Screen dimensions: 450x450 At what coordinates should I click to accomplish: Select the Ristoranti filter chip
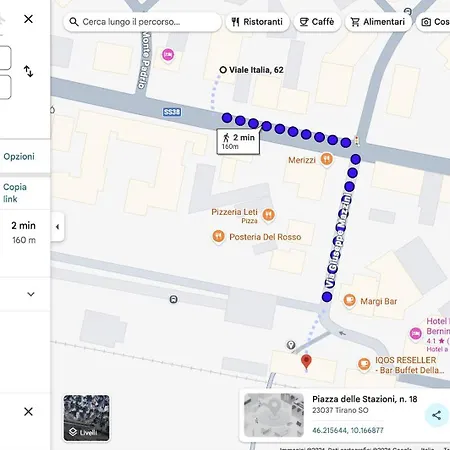[x=257, y=22]
